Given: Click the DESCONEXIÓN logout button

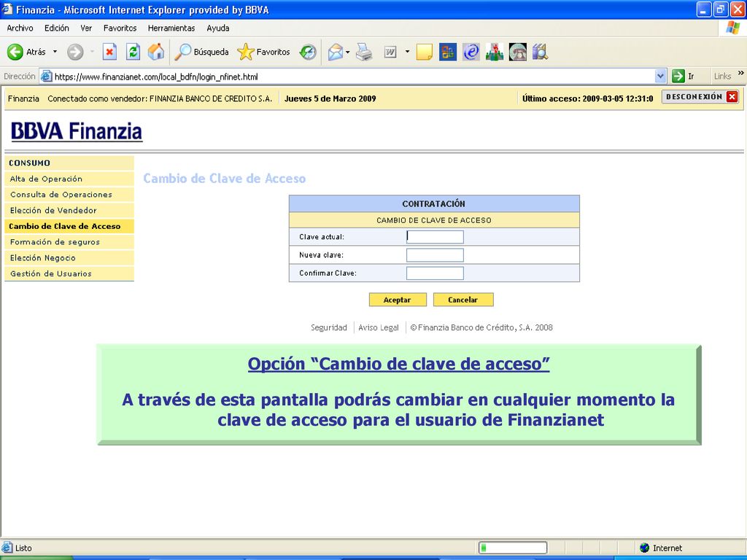Looking at the screenshot, I should [x=700, y=97].
